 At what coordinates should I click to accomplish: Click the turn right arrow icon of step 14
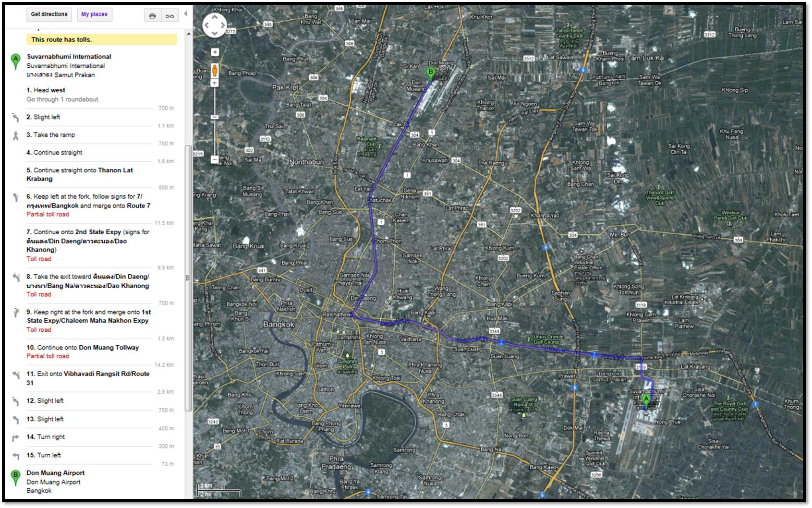coord(15,437)
